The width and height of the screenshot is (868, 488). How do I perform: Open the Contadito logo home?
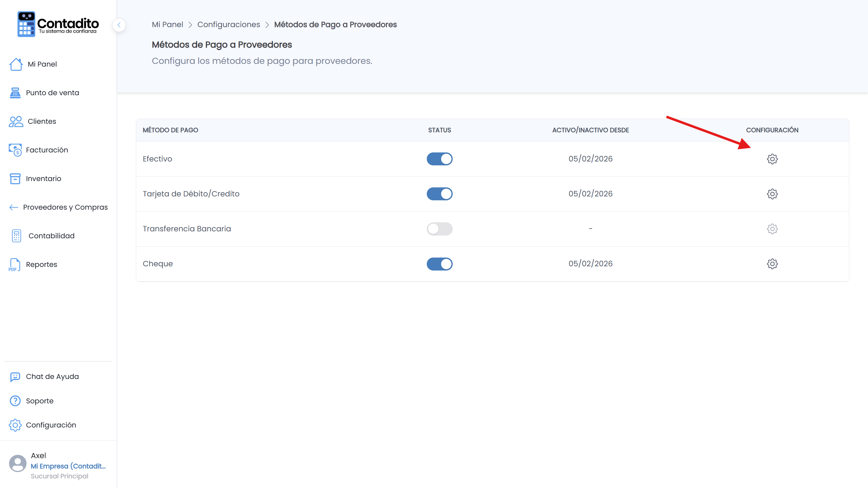pyautogui.click(x=58, y=24)
